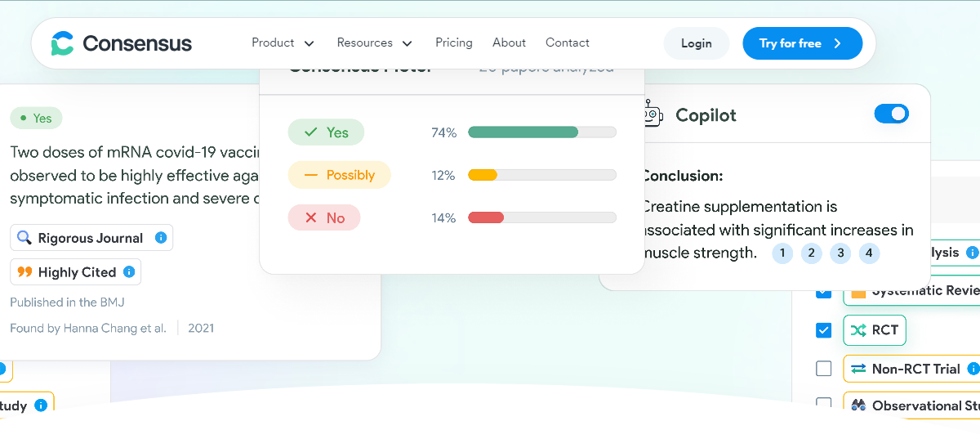This screenshot has width=980, height=448.
Task: Click the 14% value
Action: pos(443,217)
